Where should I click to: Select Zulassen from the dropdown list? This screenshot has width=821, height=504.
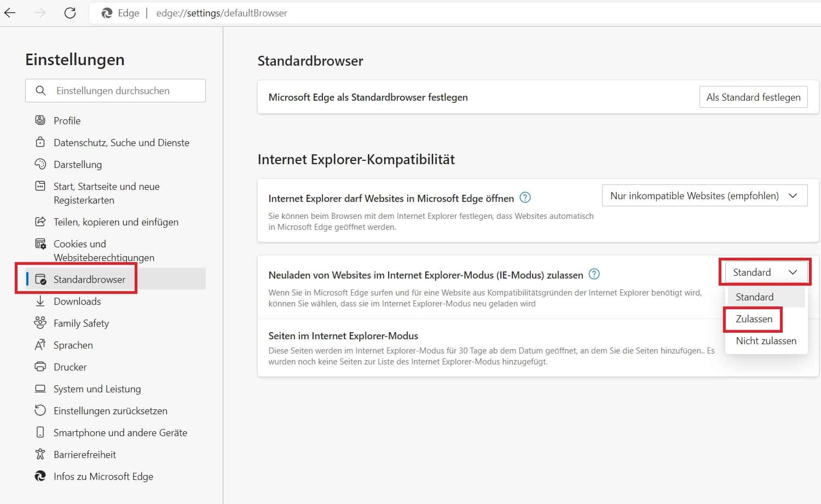[754, 319]
